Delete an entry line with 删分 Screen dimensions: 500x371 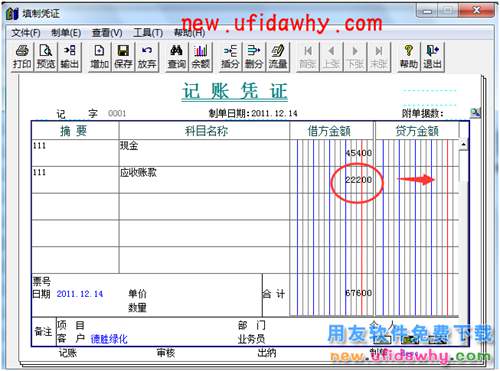[x=254, y=57]
